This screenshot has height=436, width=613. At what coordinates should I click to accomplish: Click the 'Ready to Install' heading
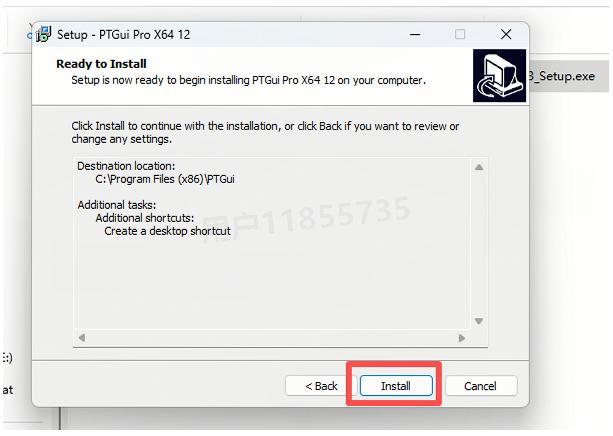(101, 64)
